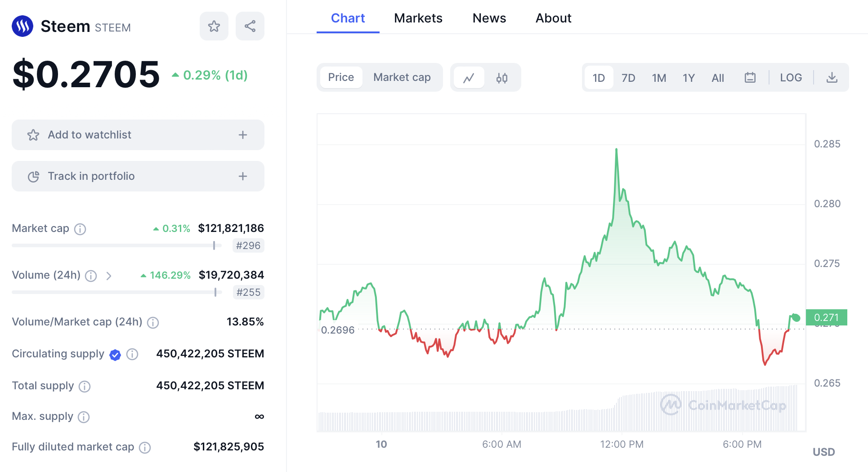Click the Max. supply info icon
Viewport: 868px width, 472px height.
(84, 417)
